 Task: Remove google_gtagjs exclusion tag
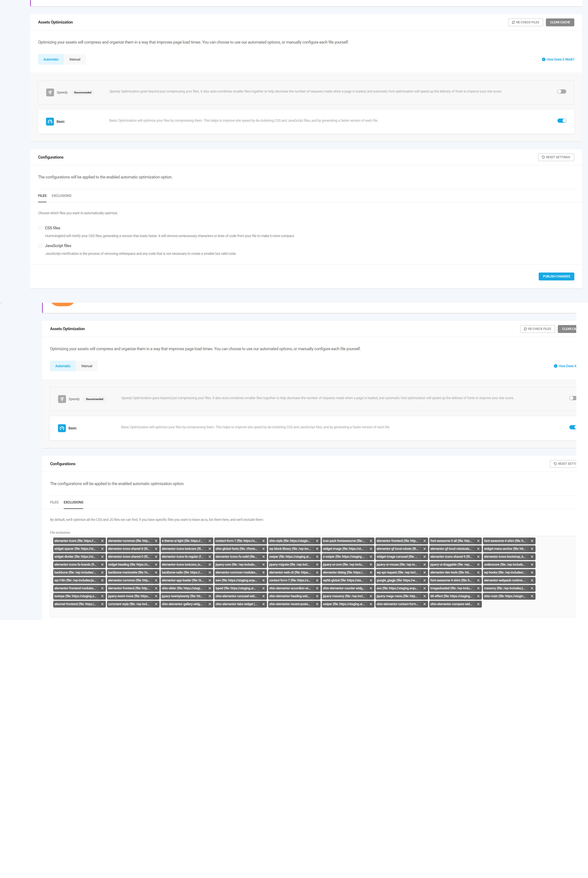424,580
